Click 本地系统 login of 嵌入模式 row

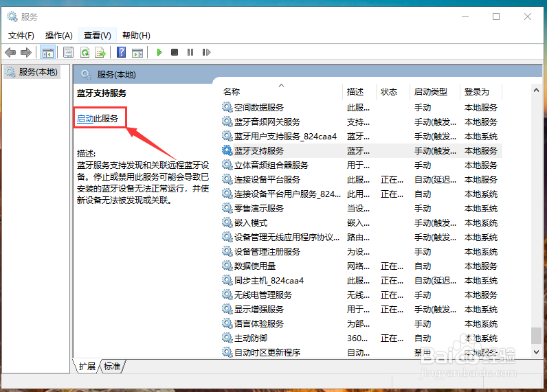[x=481, y=222]
